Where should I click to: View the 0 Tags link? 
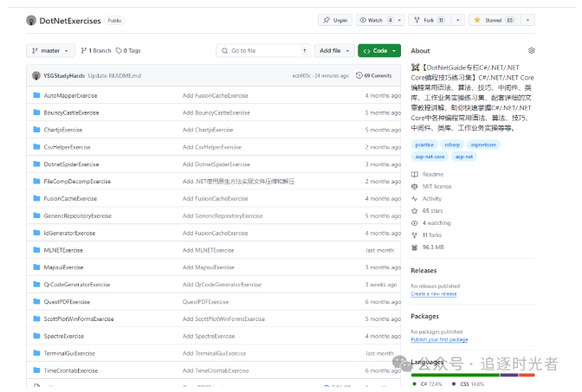(x=128, y=50)
